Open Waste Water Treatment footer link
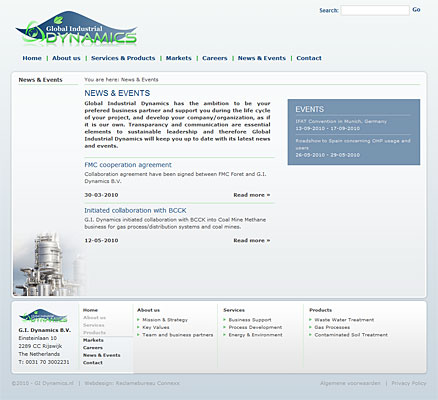 (x=344, y=320)
